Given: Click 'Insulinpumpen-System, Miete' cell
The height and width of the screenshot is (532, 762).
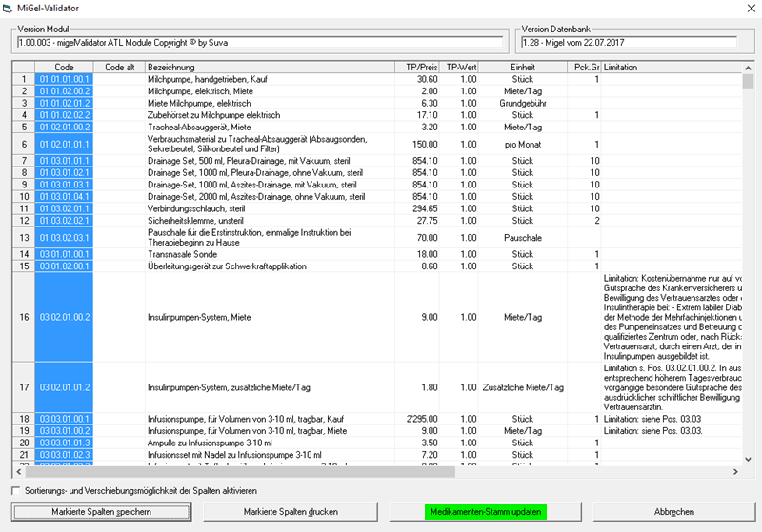Looking at the screenshot, I should 270,317.
